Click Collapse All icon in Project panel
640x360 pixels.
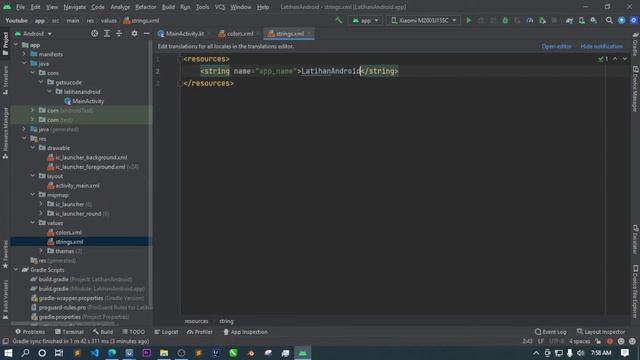click(119, 34)
